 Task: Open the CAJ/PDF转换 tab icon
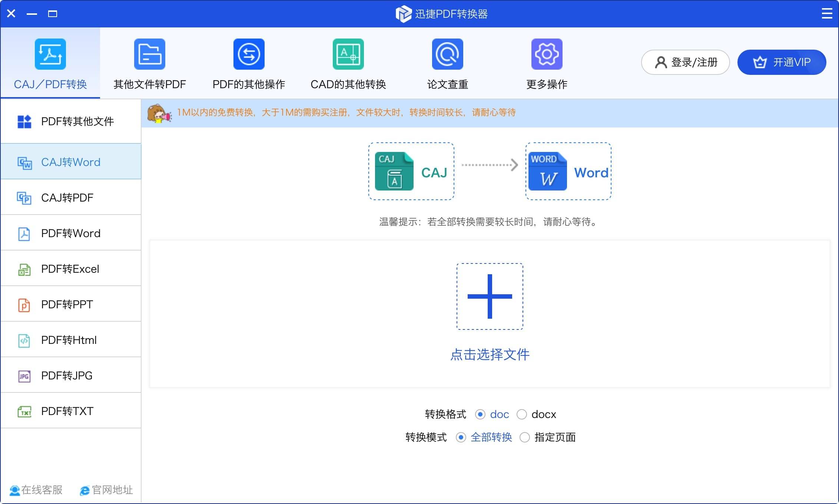pyautogui.click(x=50, y=54)
